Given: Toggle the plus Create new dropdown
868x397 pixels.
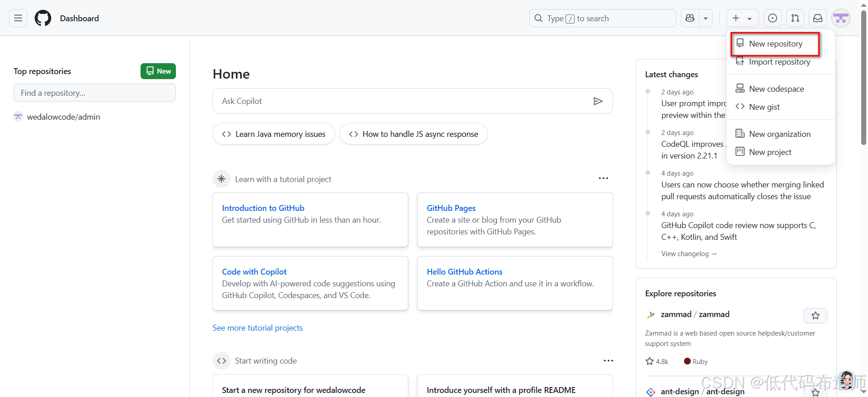Looking at the screenshot, I should coord(742,18).
